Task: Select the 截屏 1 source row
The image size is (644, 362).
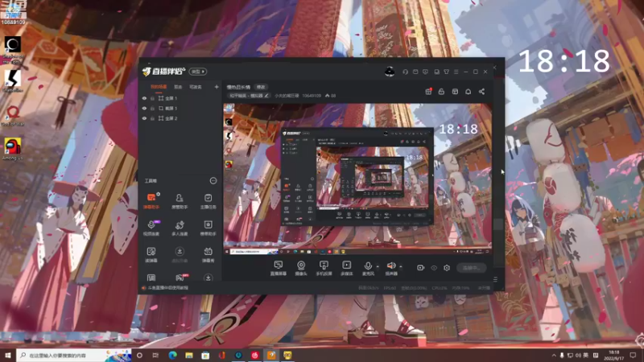Action: (180, 109)
